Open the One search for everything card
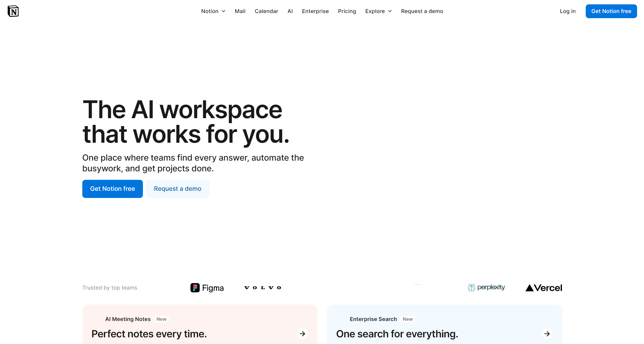This screenshot has width=644, height=344. pyautogui.click(x=445, y=324)
